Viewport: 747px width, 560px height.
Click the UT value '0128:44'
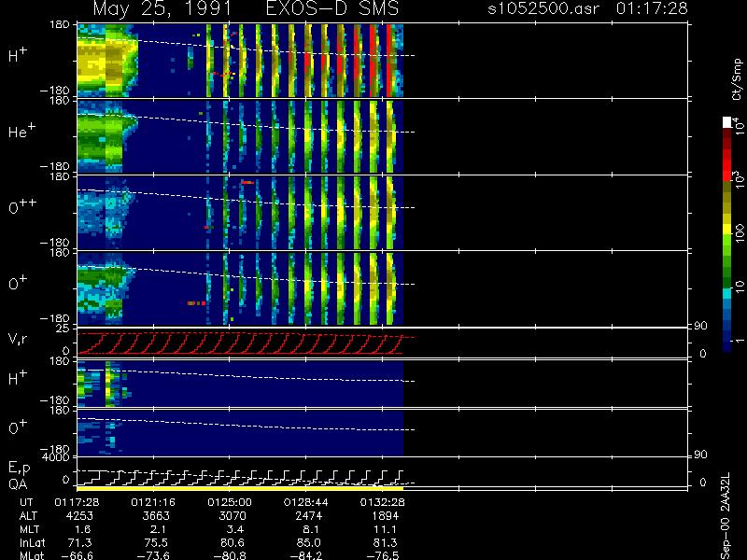tap(306, 502)
